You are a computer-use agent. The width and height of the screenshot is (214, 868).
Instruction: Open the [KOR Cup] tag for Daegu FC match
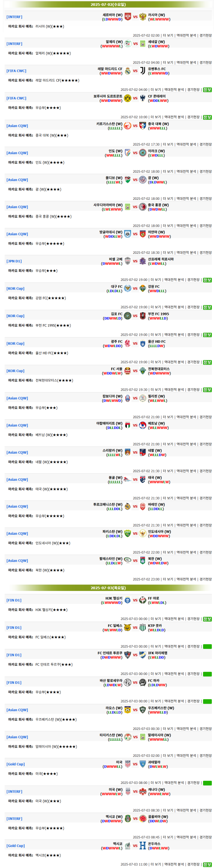pos(16,288)
